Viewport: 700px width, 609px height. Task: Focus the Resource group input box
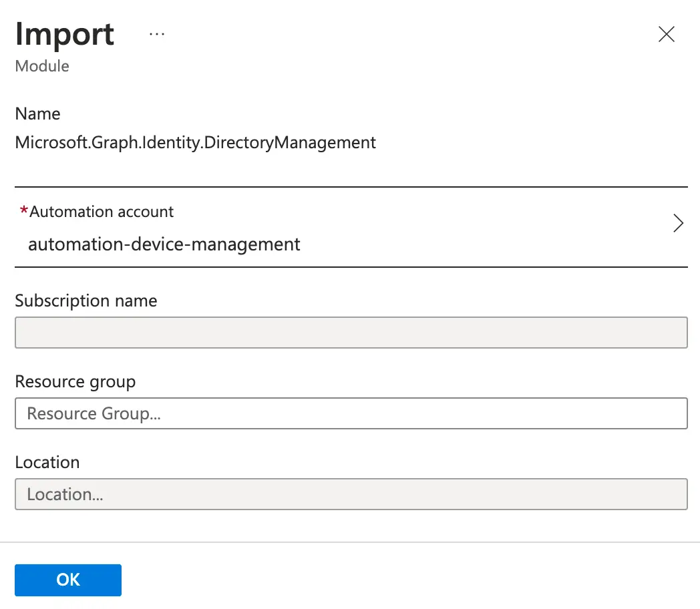point(351,413)
